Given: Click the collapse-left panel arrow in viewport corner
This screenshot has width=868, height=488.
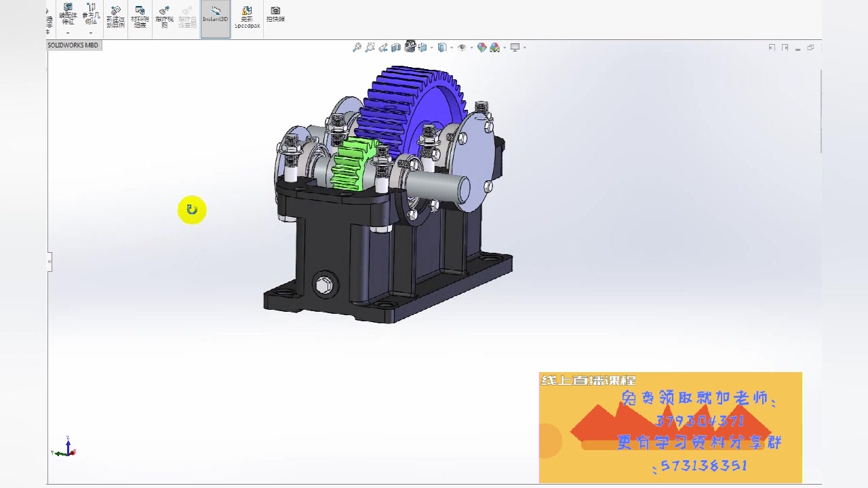Looking at the screenshot, I should coord(772,47).
